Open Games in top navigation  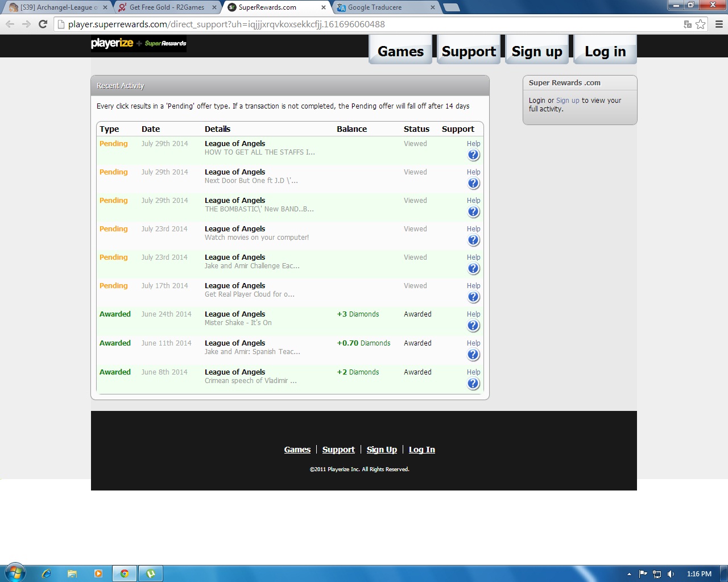[400, 51]
